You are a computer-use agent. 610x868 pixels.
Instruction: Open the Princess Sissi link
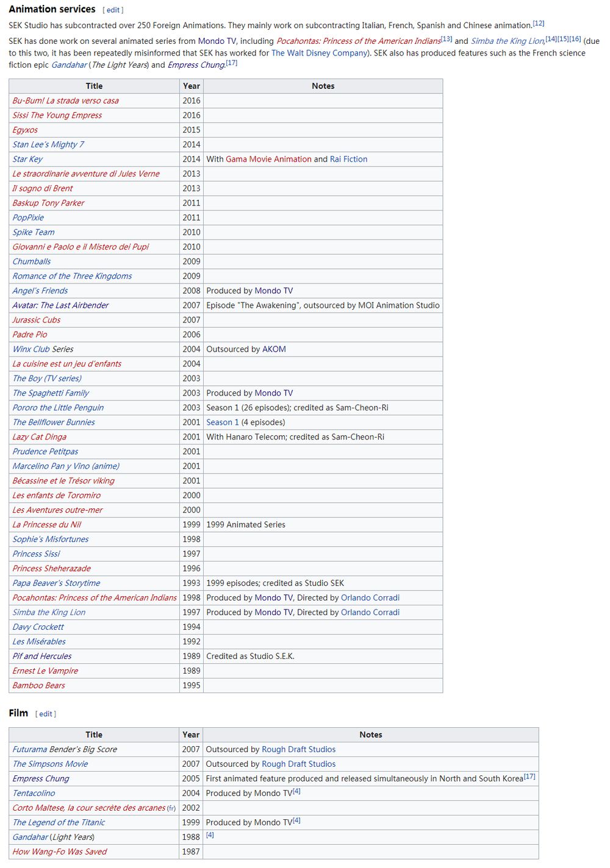click(37, 554)
